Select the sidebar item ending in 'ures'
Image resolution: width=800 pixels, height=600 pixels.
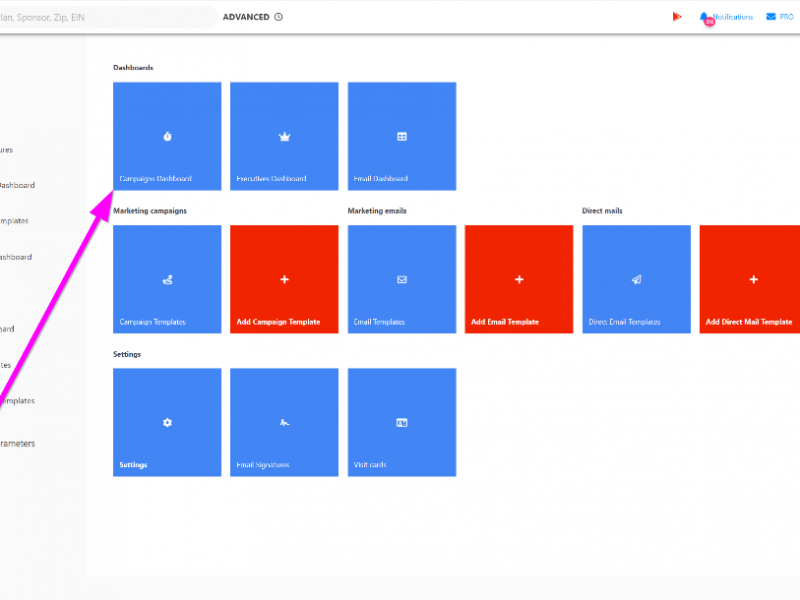point(7,150)
